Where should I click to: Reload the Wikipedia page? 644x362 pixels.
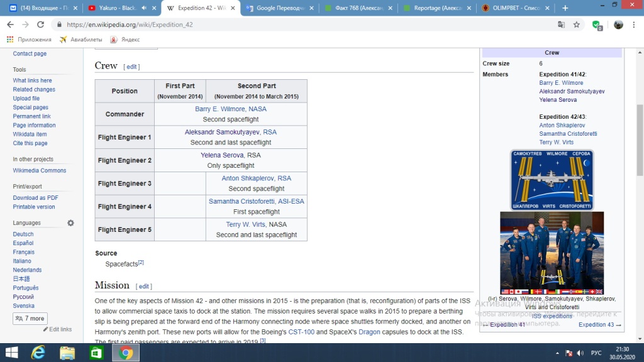click(40, 25)
